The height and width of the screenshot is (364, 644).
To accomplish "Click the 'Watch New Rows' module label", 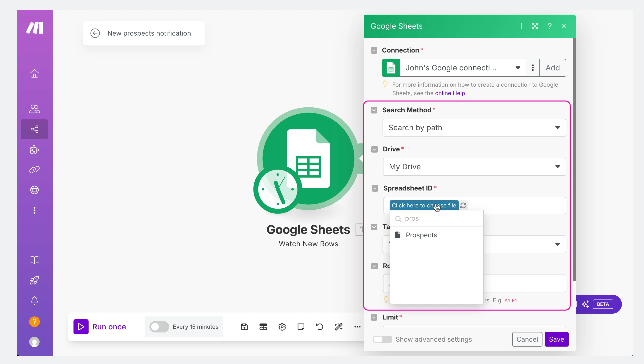I will (x=308, y=244).
